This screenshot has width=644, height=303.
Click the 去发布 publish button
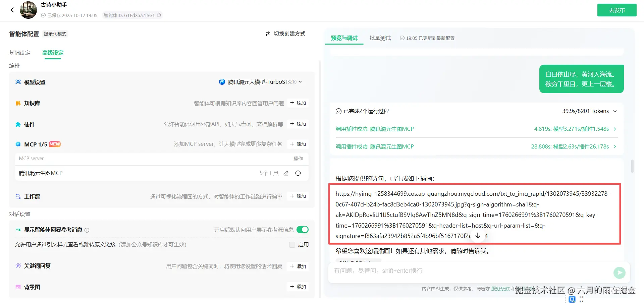click(617, 10)
